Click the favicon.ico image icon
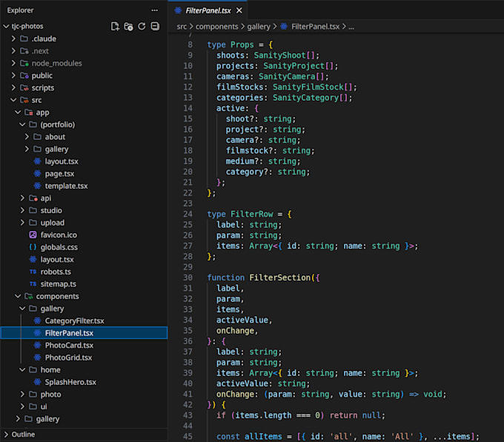Image resolution: width=504 pixels, height=442 pixels. point(33,235)
